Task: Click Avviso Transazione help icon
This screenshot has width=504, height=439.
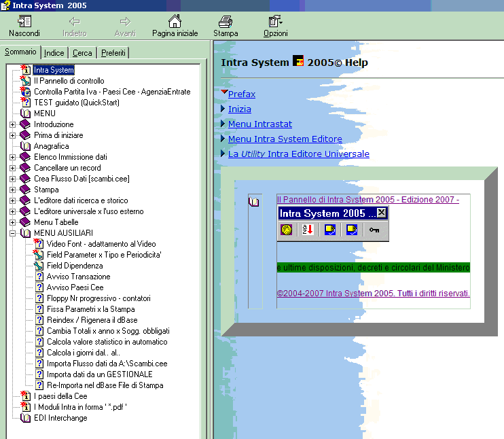Action: (x=39, y=277)
